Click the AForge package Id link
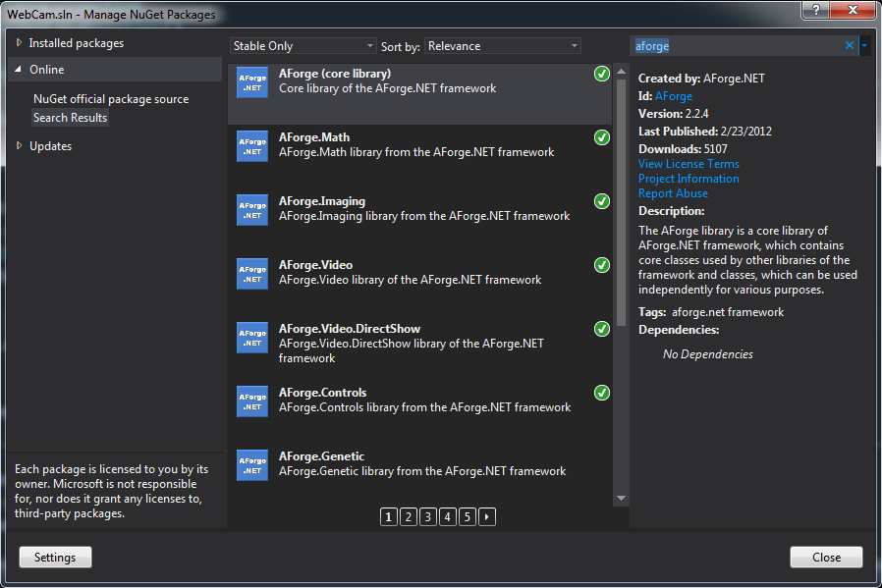 click(x=674, y=96)
